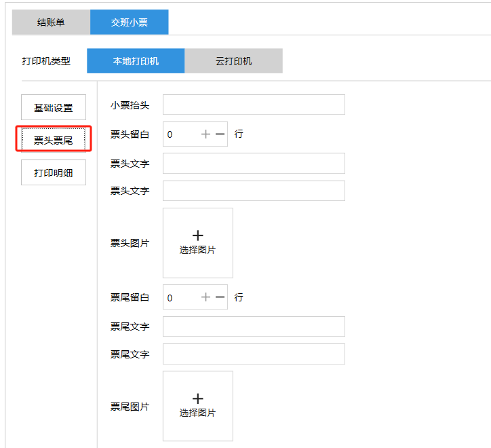Screen dimensions: 491x448
Task: Select the 交班小票 tab
Action: pyautogui.click(x=129, y=22)
